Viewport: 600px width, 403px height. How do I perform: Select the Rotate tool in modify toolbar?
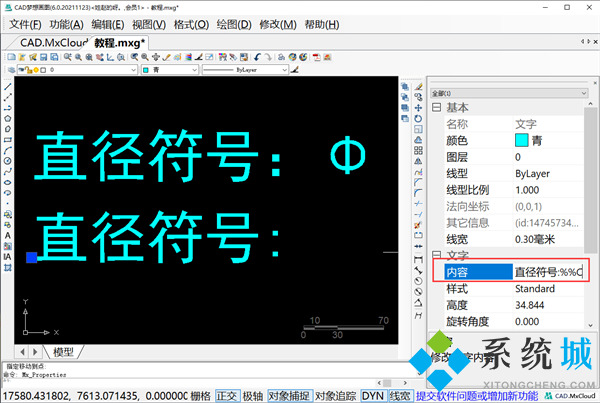(419, 119)
